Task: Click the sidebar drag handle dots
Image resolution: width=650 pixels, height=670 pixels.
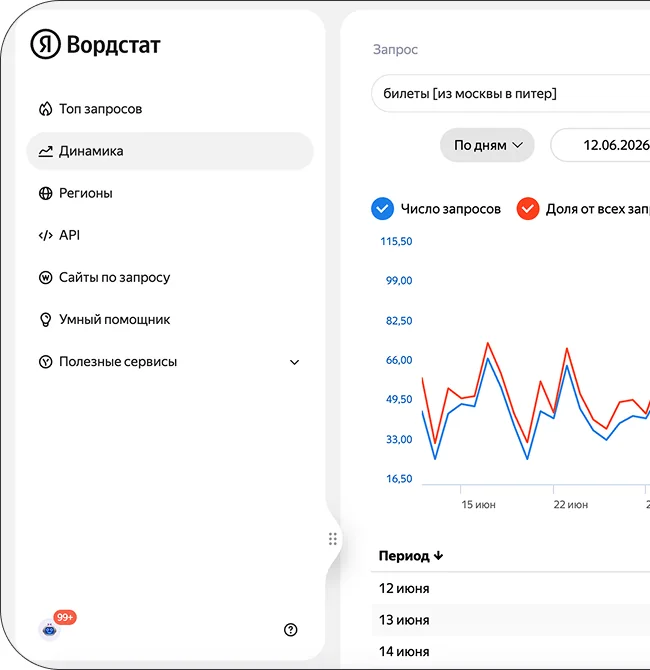Action: tap(333, 539)
